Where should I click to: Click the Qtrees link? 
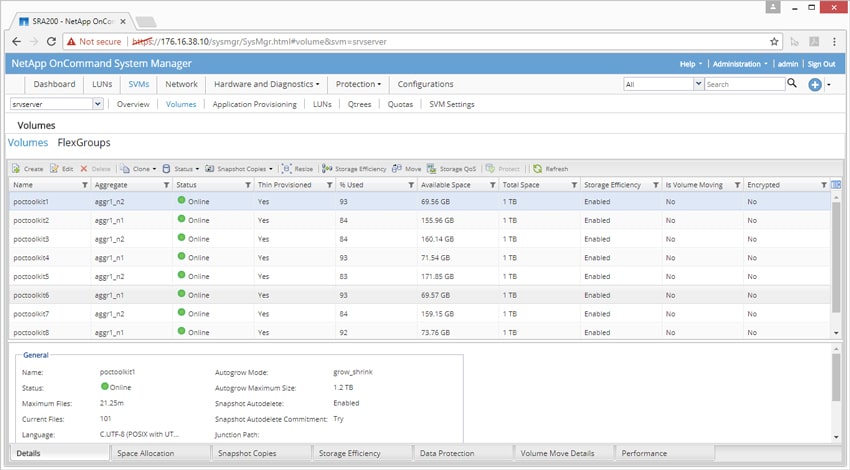[x=359, y=104]
